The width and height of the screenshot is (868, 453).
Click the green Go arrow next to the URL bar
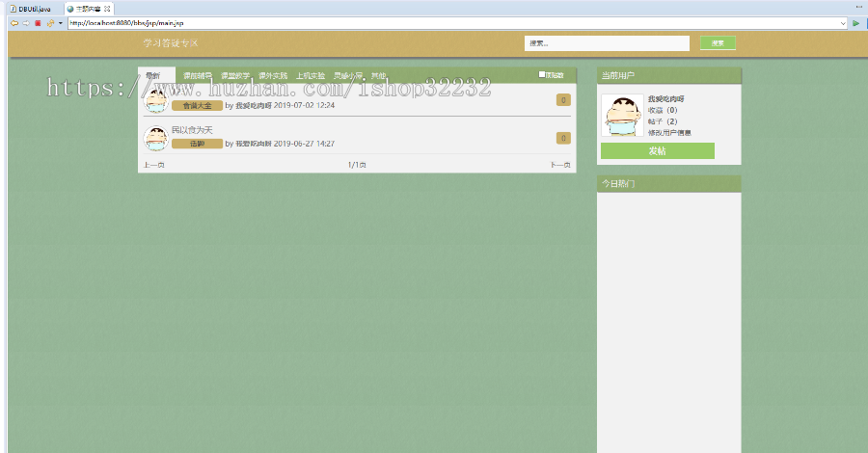coord(855,23)
